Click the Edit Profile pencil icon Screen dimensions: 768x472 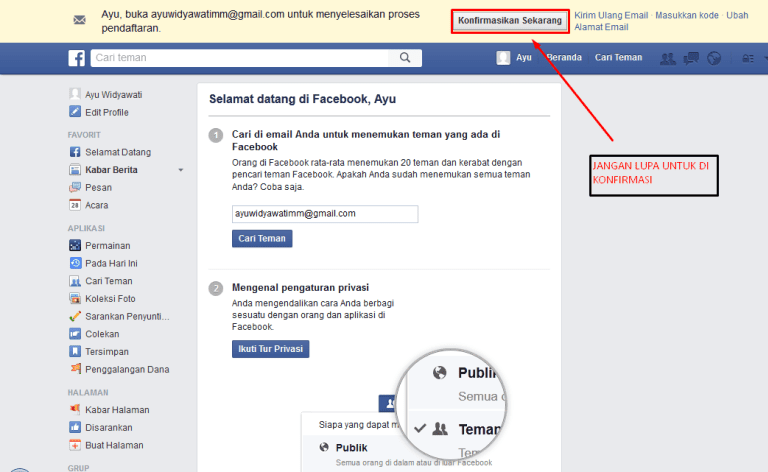pos(74,112)
